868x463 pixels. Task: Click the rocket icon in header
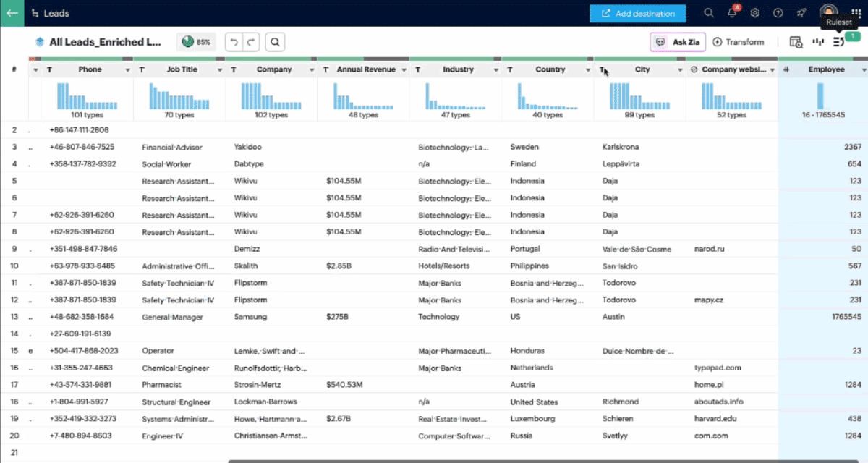click(801, 13)
